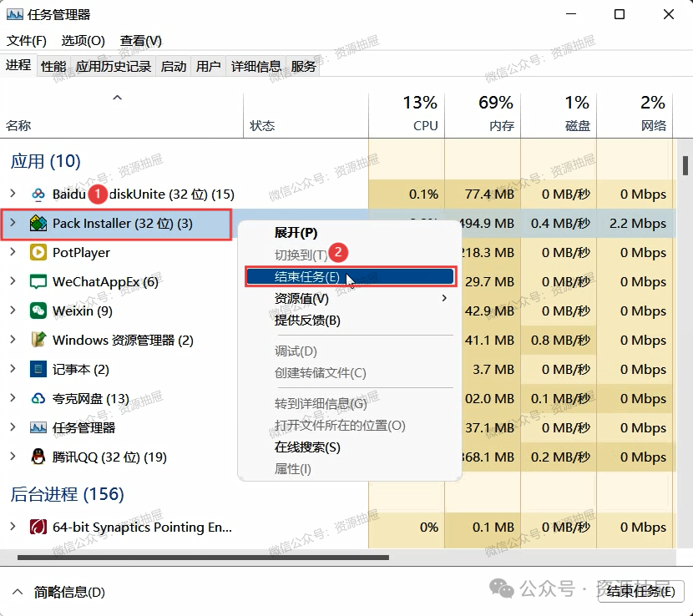Viewport: 693px width, 616px height.
Task: Collapse to 简略信息 with the up chevron
Action: pyautogui.click(x=18, y=592)
